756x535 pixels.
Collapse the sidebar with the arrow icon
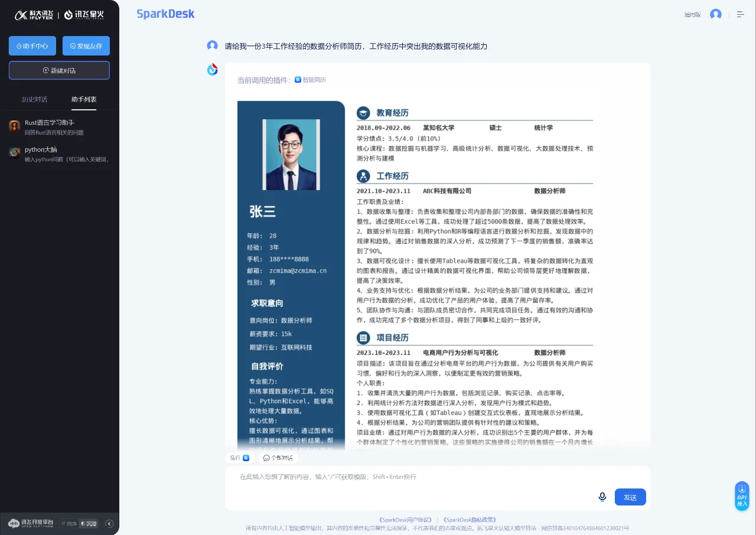109,523
